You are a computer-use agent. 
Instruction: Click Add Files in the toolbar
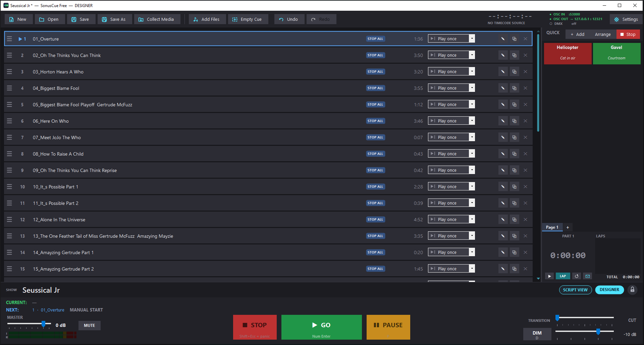[207, 19]
